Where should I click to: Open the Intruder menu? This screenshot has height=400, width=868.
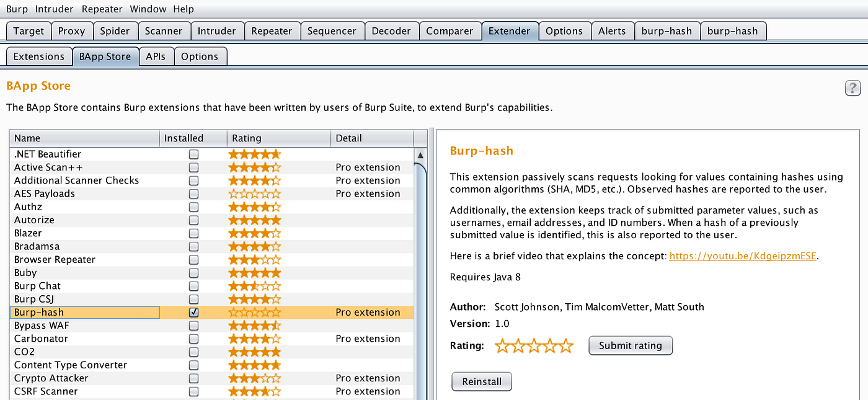(55, 9)
